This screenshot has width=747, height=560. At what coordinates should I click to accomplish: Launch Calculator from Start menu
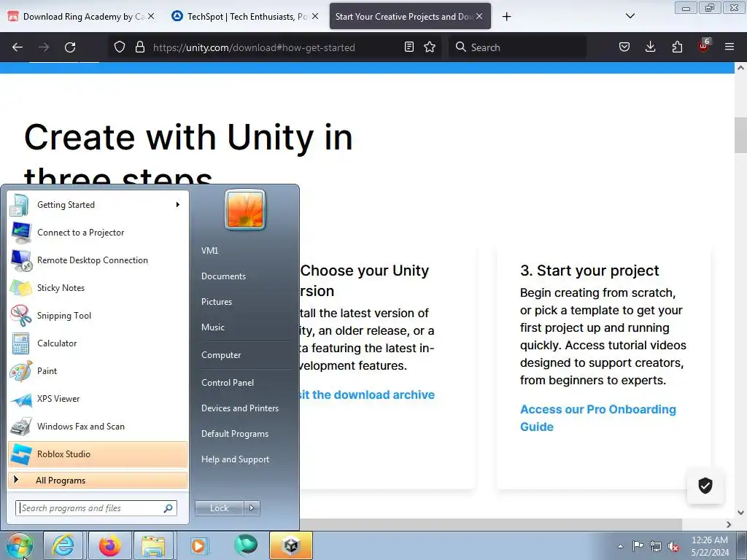coord(98,343)
